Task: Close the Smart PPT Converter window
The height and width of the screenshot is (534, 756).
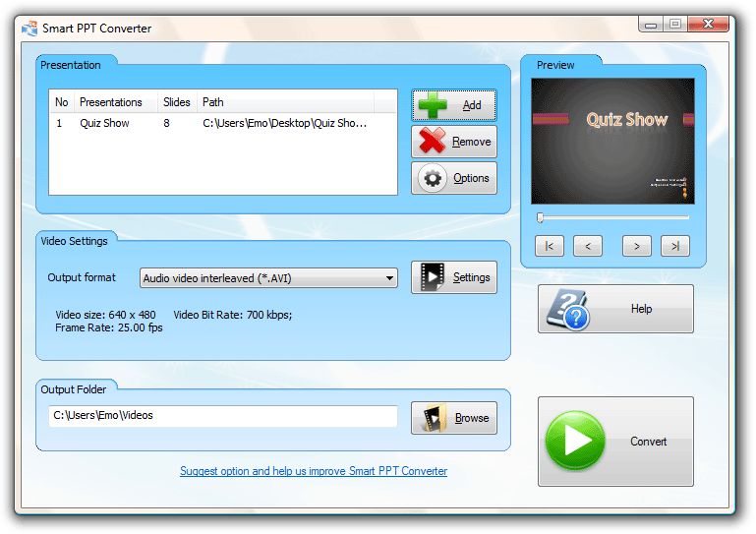Action: pos(708,25)
